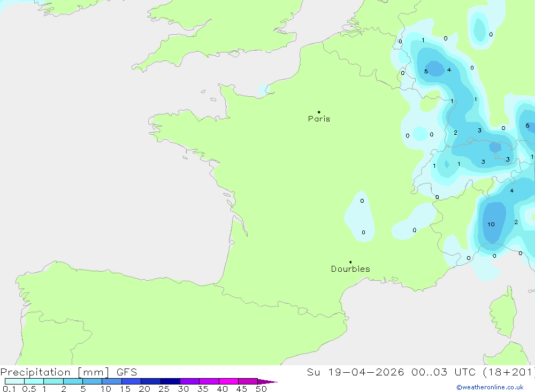Click the 'Precipitation [mm]' title text
The height and width of the screenshot is (392, 535).
(x=55, y=372)
